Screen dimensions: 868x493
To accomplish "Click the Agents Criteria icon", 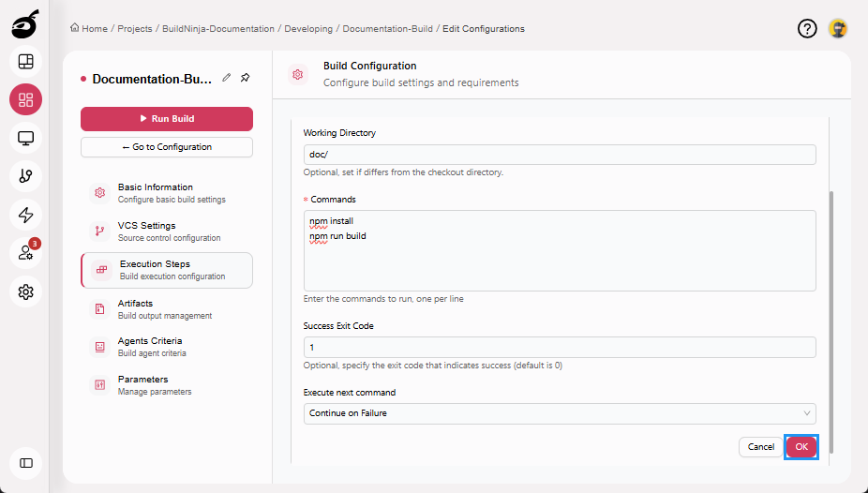I will 99,347.
